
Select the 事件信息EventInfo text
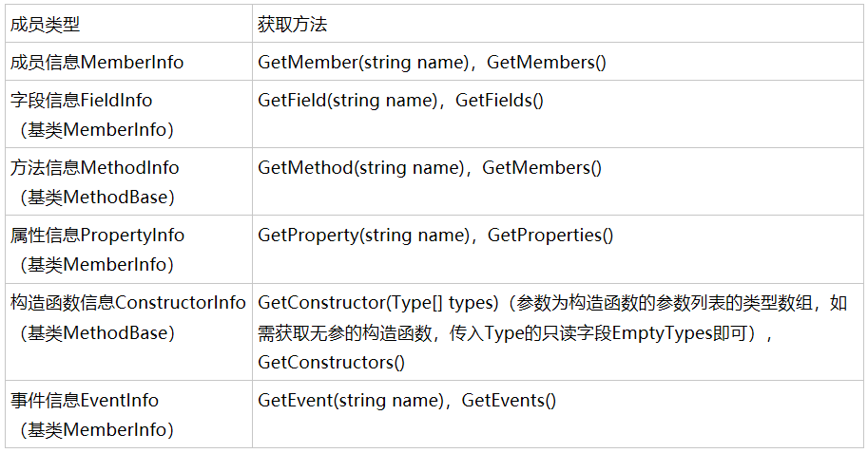pyautogui.click(x=85, y=400)
